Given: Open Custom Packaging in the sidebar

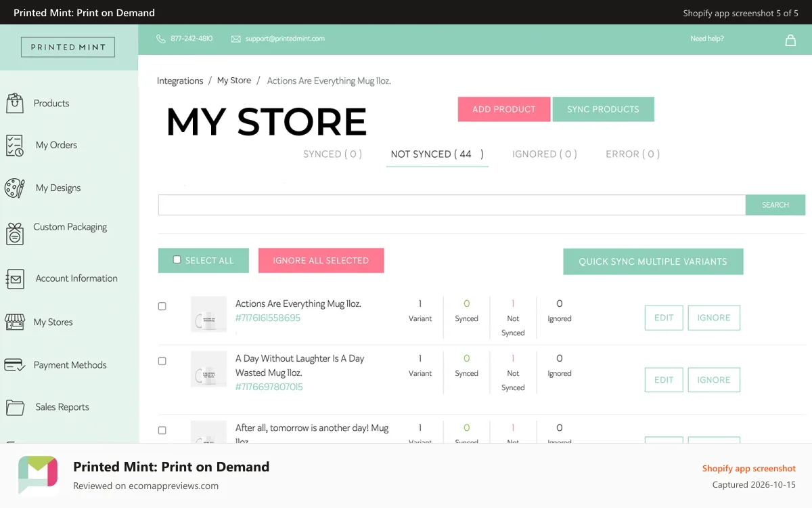Looking at the screenshot, I should coord(70,227).
